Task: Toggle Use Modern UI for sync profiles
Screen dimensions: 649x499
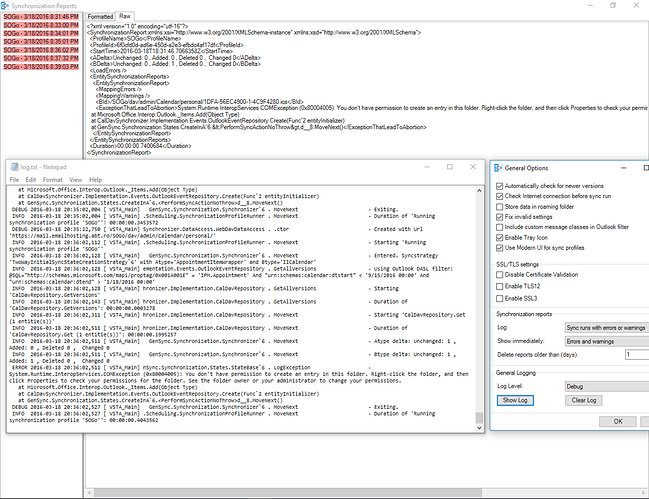Action: [500, 248]
